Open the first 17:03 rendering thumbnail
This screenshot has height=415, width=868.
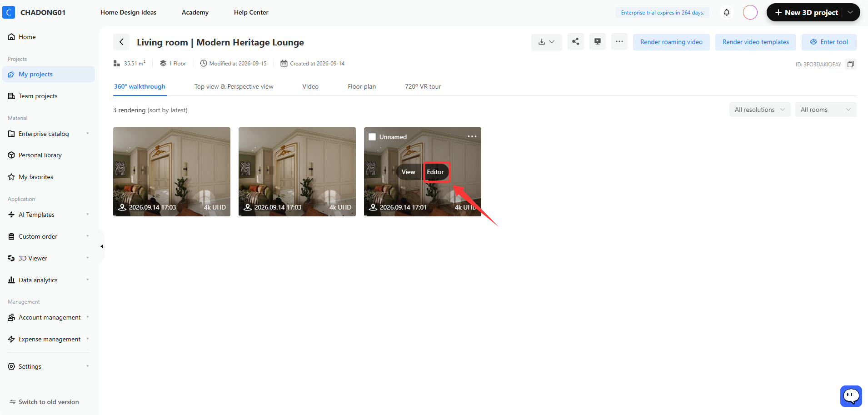(x=172, y=172)
